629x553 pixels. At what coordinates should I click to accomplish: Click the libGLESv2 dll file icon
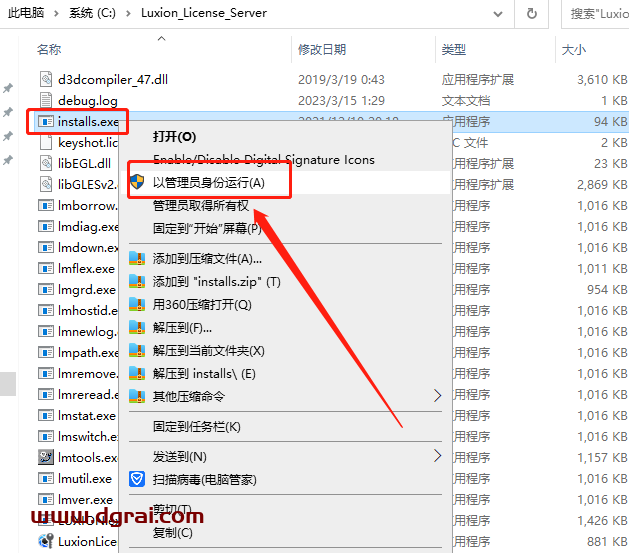[x=46, y=184]
